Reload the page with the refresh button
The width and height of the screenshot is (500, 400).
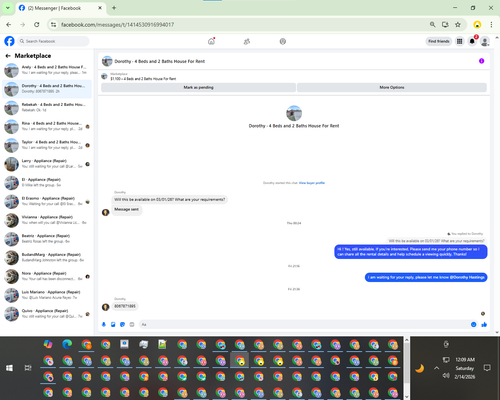coord(37,24)
